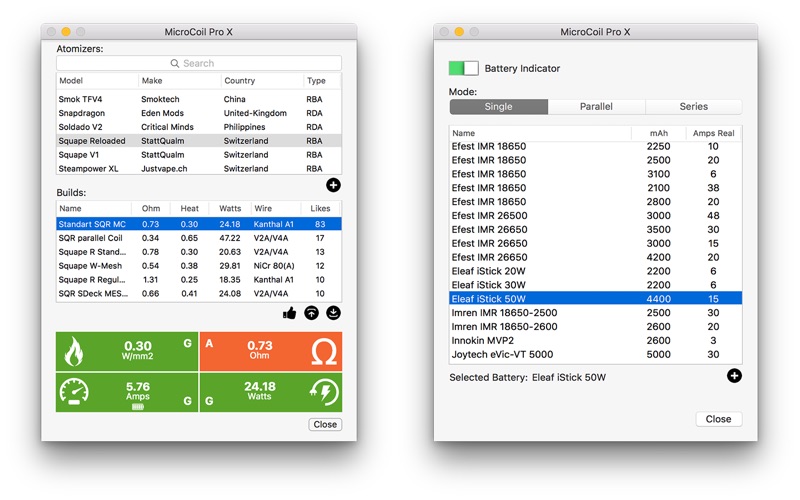The width and height of the screenshot is (800, 500).
Task: Click the lightning power watts icon
Action: (x=324, y=392)
